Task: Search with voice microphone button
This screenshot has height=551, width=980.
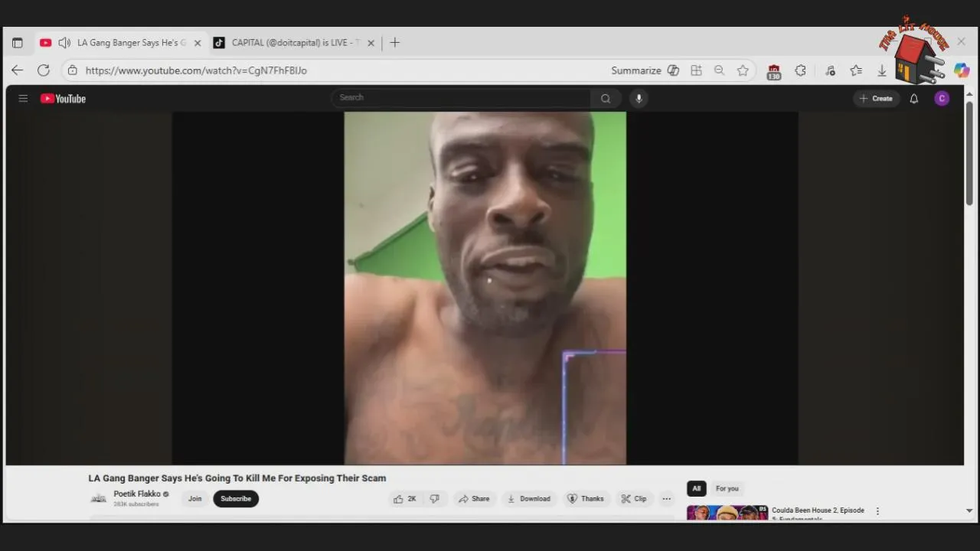Action: pos(639,98)
